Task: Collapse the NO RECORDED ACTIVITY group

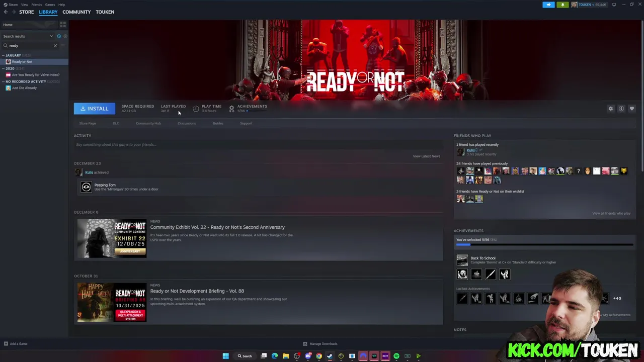Action: [4, 81]
